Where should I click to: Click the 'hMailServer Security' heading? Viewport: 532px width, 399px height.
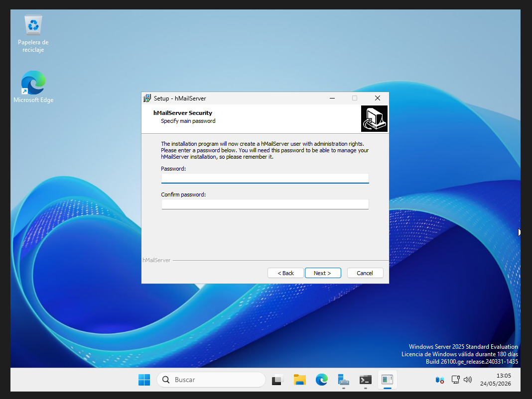point(182,113)
